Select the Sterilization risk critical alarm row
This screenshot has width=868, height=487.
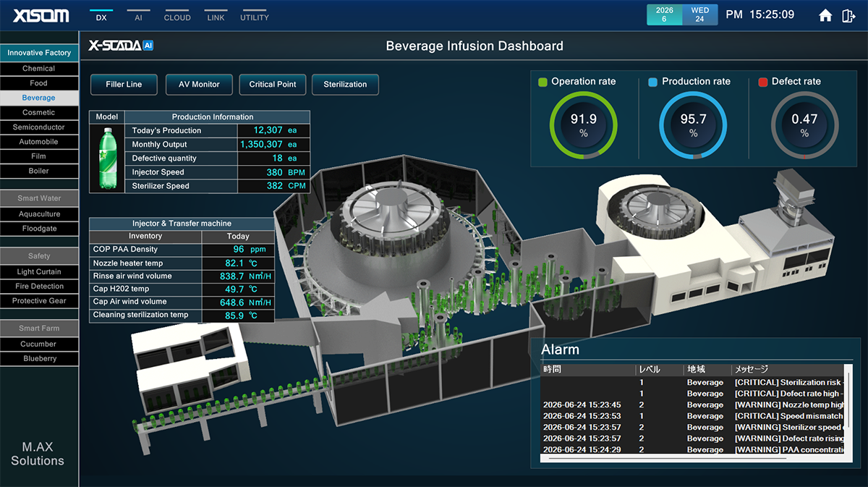[693, 382]
